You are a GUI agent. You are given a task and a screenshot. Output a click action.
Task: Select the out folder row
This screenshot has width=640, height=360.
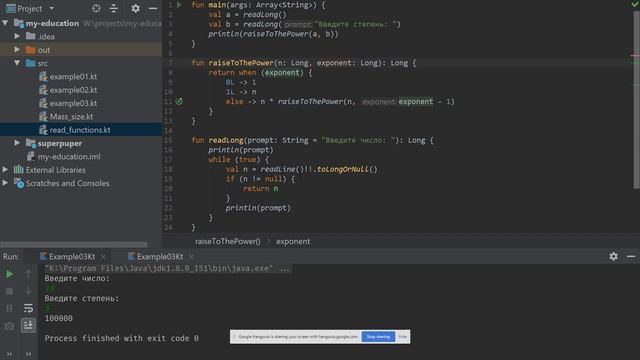[81, 50]
